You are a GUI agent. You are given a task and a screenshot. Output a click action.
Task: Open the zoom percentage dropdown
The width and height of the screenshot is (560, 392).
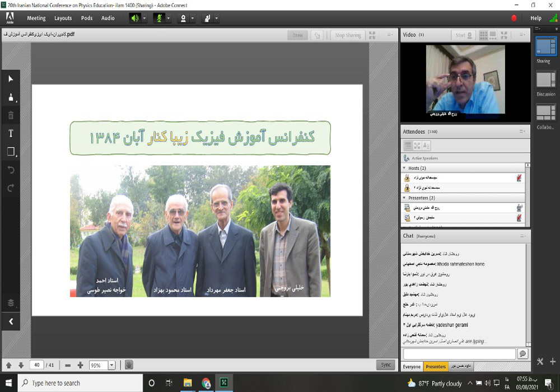coord(111,365)
